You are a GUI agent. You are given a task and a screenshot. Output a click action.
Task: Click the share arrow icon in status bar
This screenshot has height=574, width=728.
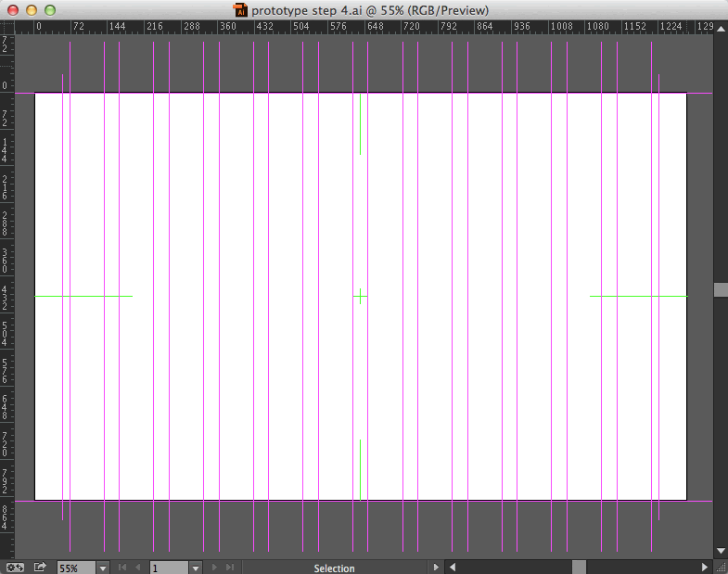40,568
